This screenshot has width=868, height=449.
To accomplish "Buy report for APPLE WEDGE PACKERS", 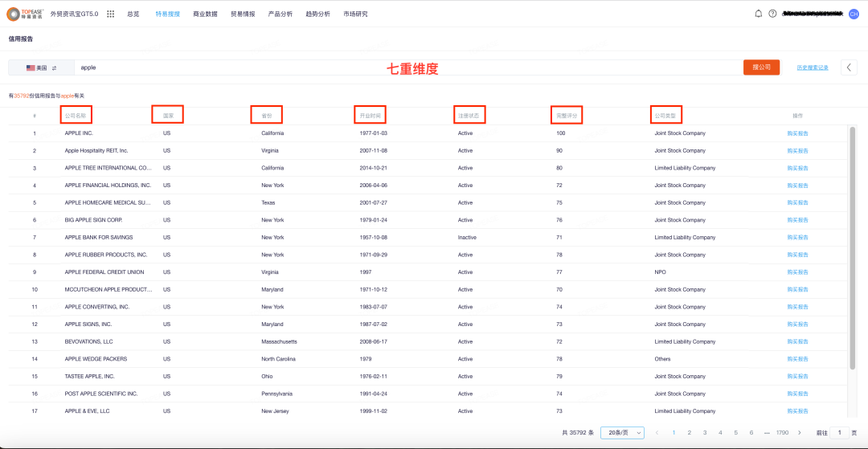I will (798, 359).
